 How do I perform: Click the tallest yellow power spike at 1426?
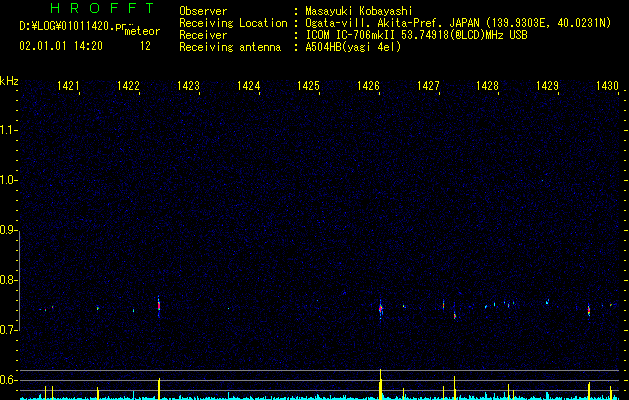click(x=380, y=384)
